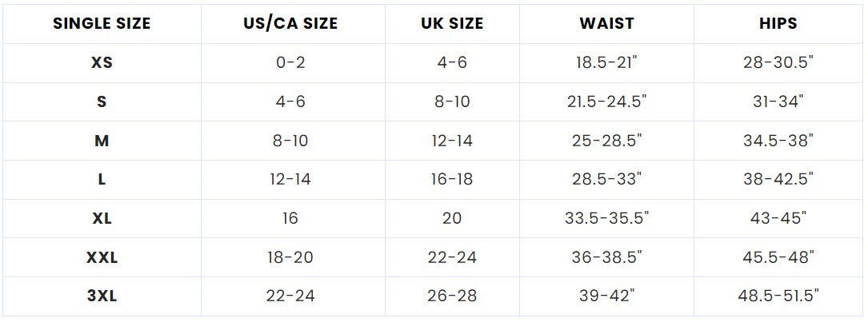Click the UK size 20 cell
Screen dimensions: 868x326
click(452, 218)
